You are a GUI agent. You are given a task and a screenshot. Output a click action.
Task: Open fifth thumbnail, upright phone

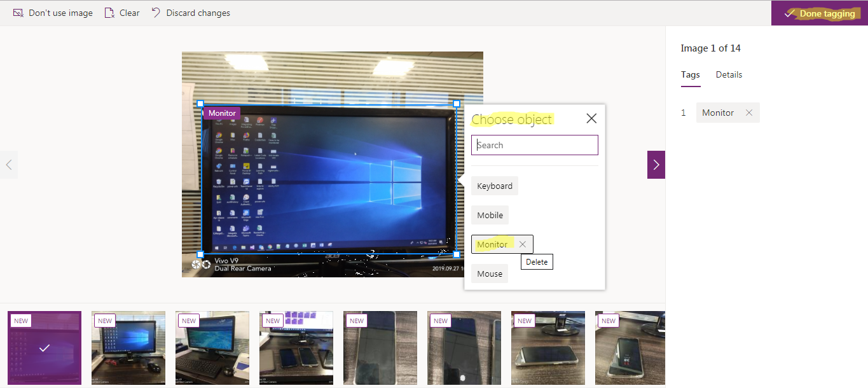380,348
